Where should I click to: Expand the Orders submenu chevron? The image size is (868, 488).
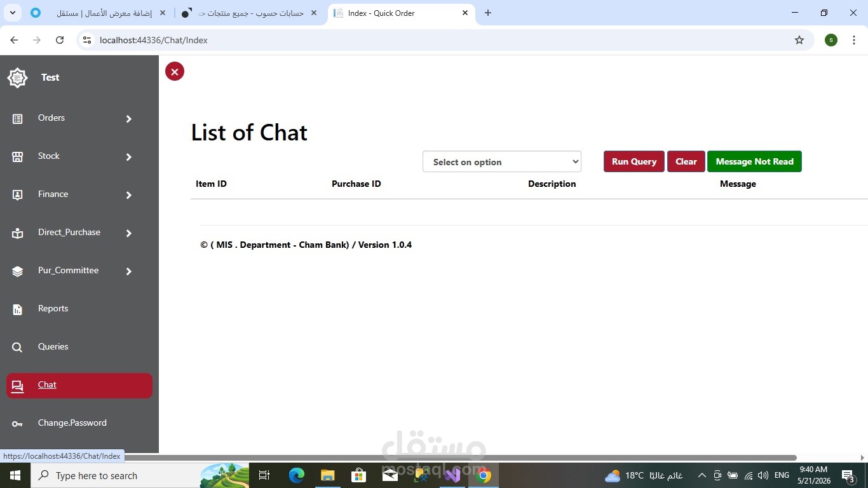click(x=129, y=119)
